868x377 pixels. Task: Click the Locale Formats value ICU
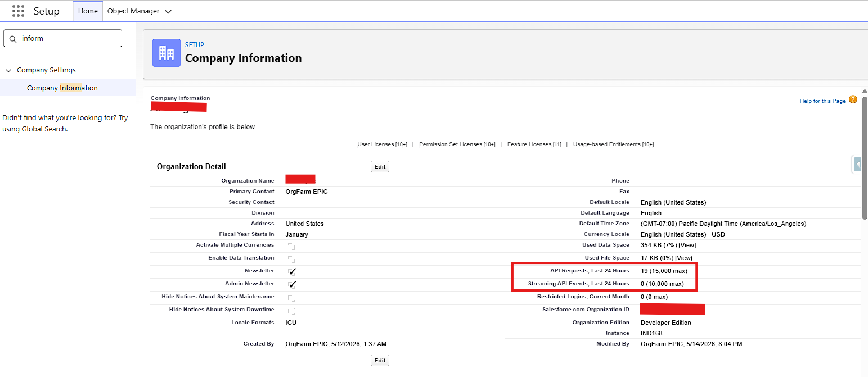(291, 323)
